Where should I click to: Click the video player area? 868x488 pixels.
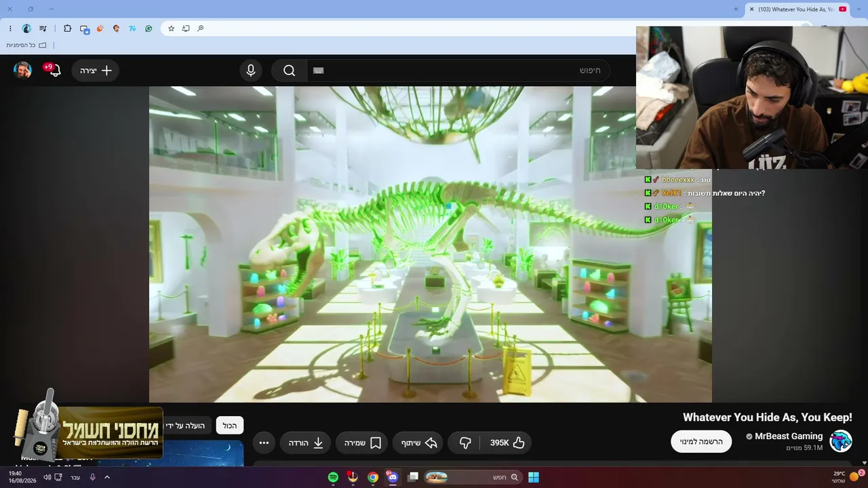(x=431, y=244)
